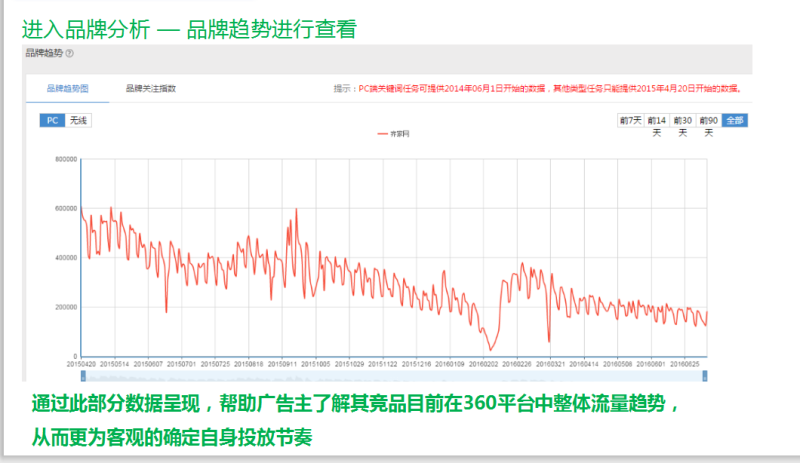Switch to the 品牌趋势图 tab
This screenshot has height=463, width=800.
click(67, 89)
